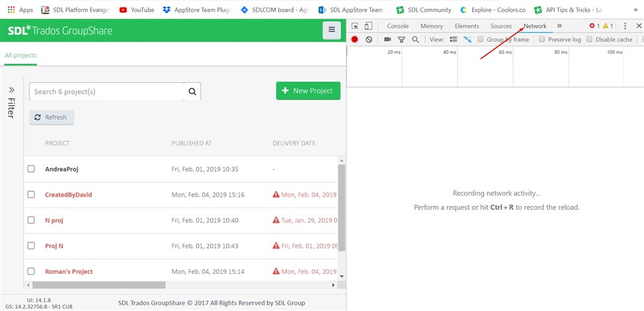This screenshot has height=311, width=644.
Task: Click the DevTools inspect element picker icon
Action: pos(355,26)
